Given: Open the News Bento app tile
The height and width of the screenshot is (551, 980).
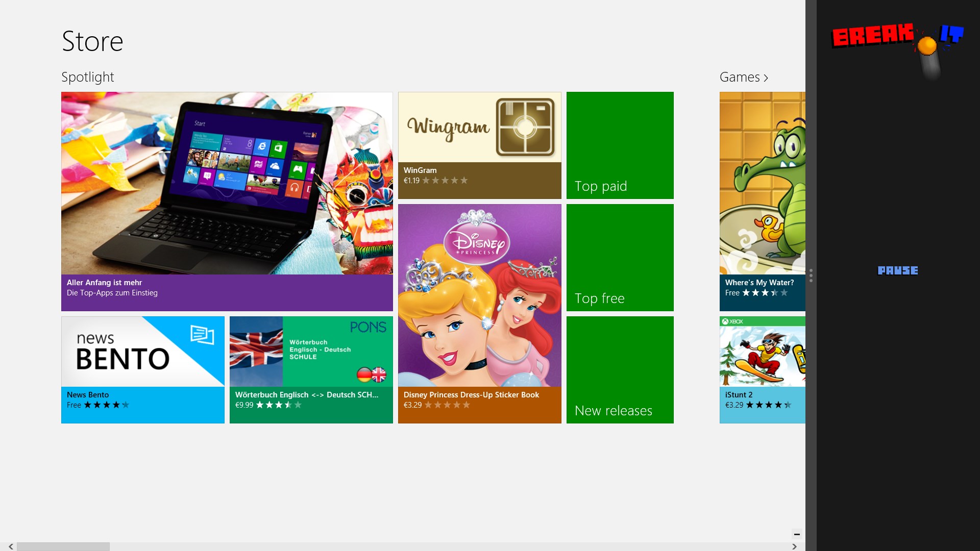Looking at the screenshot, I should pos(143,370).
